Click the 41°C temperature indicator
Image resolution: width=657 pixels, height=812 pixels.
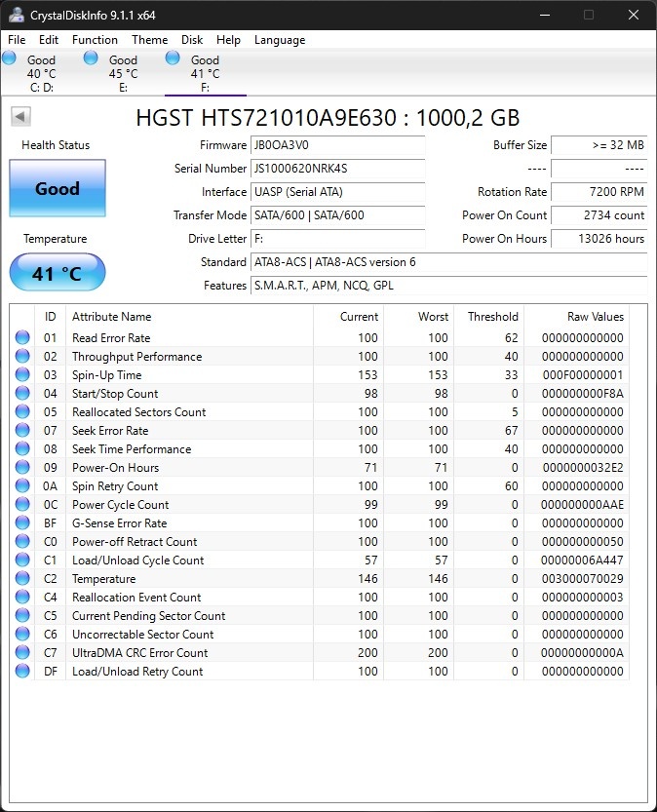coord(57,273)
